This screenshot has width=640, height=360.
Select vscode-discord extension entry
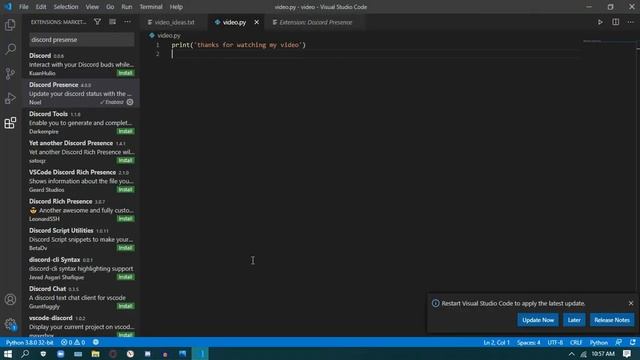tap(81, 325)
